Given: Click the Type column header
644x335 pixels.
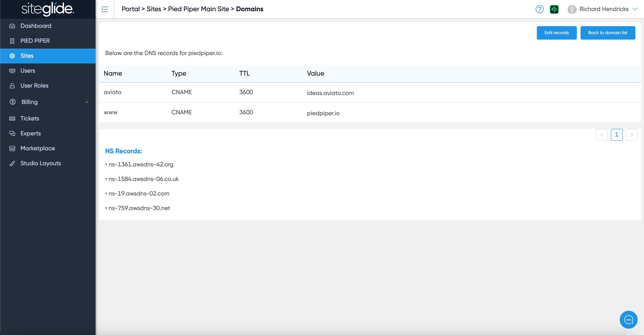Looking at the screenshot, I should point(179,74).
